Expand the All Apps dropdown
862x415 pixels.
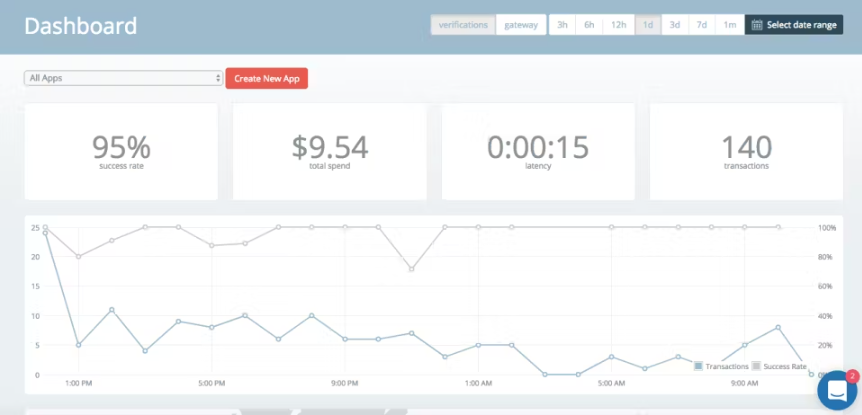coord(123,78)
